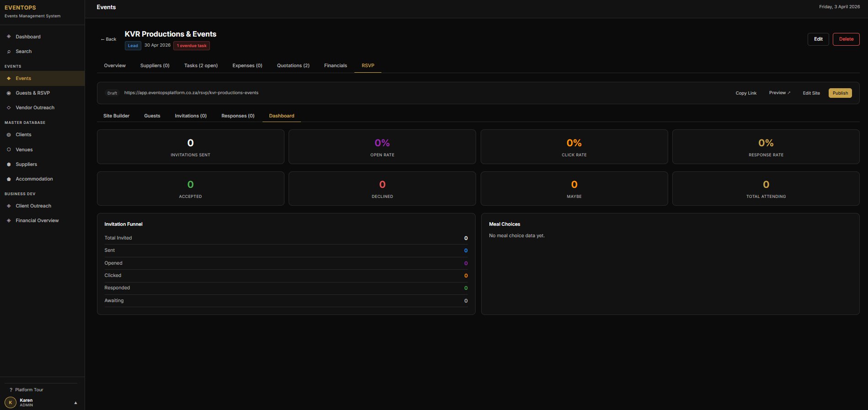
Task: Open Vendor Outreach in the sidebar
Action: (x=42, y=108)
